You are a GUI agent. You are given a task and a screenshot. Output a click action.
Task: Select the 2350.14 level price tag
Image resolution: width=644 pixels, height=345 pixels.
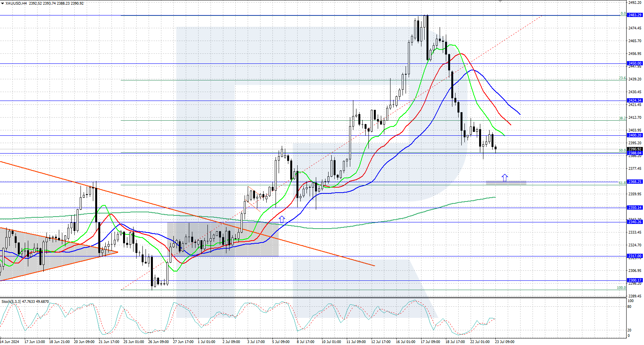click(x=635, y=208)
